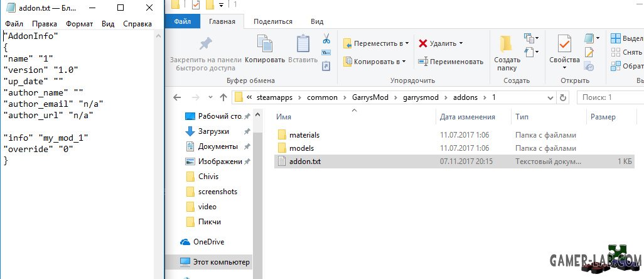Open Документы in navigation pane
The height and width of the screenshot is (279, 644).
click(x=211, y=146)
